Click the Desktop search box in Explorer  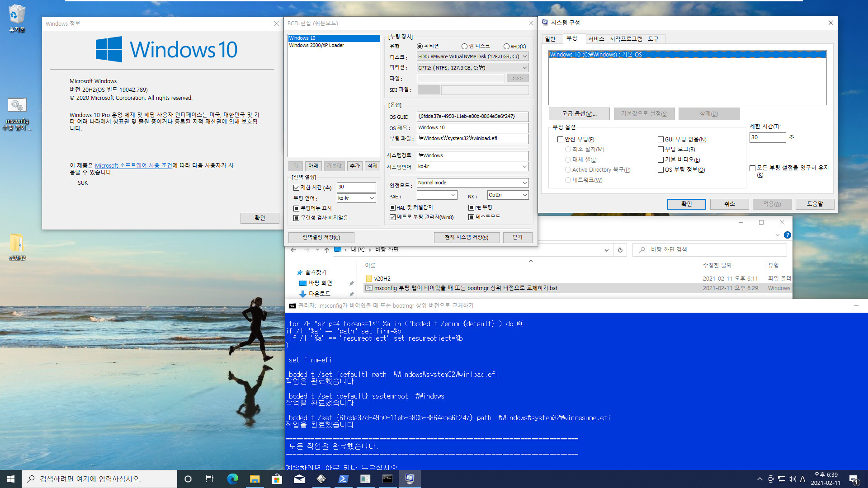pos(710,250)
